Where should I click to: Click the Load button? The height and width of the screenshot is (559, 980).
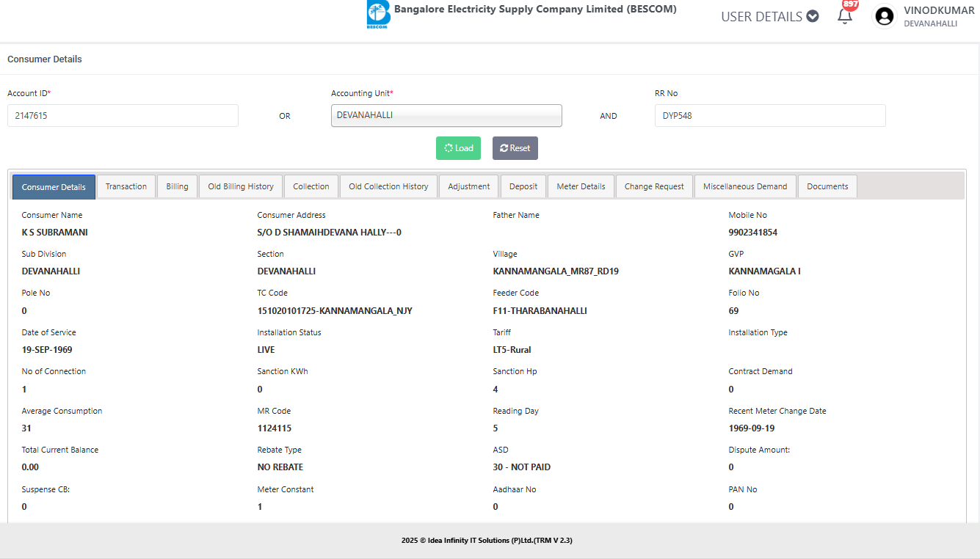click(x=459, y=148)
